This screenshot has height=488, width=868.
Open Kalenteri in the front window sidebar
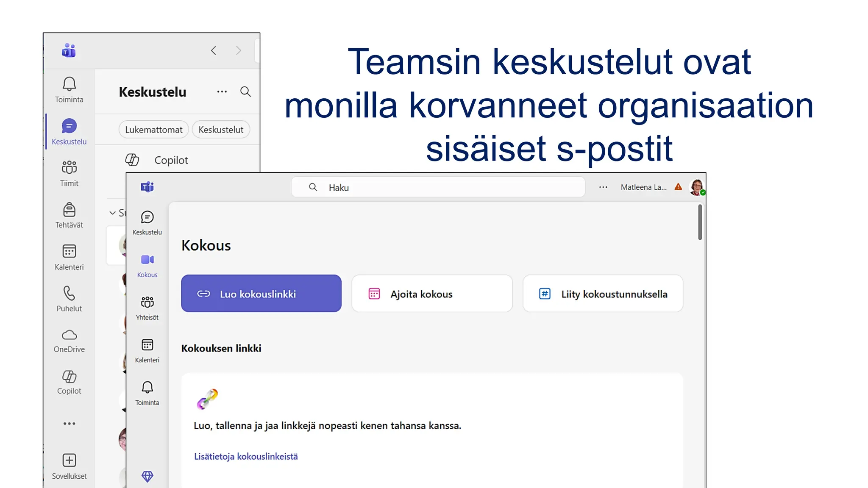point(147,351)
